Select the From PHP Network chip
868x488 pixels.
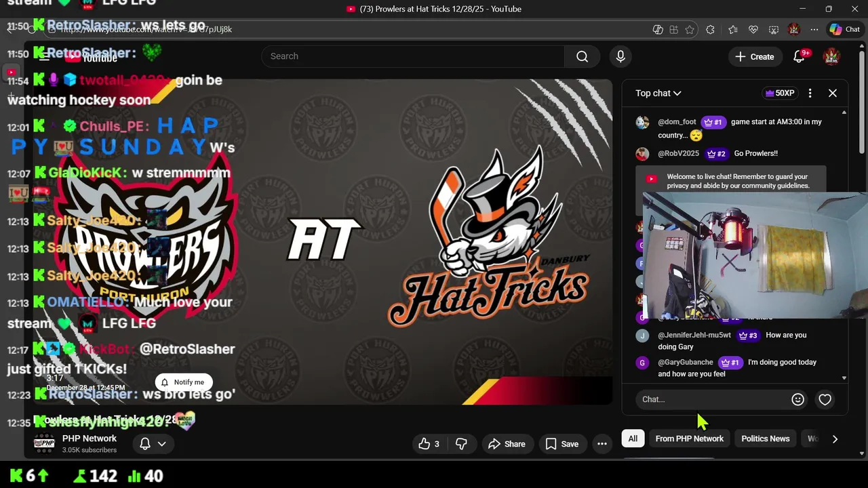(690, 439)
